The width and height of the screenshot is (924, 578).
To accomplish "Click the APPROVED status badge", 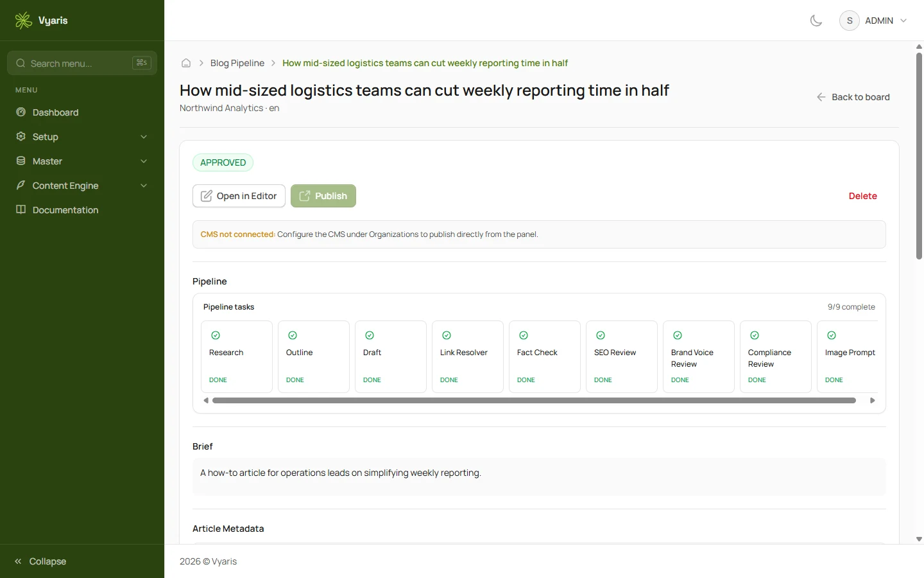I will [223, 162].
